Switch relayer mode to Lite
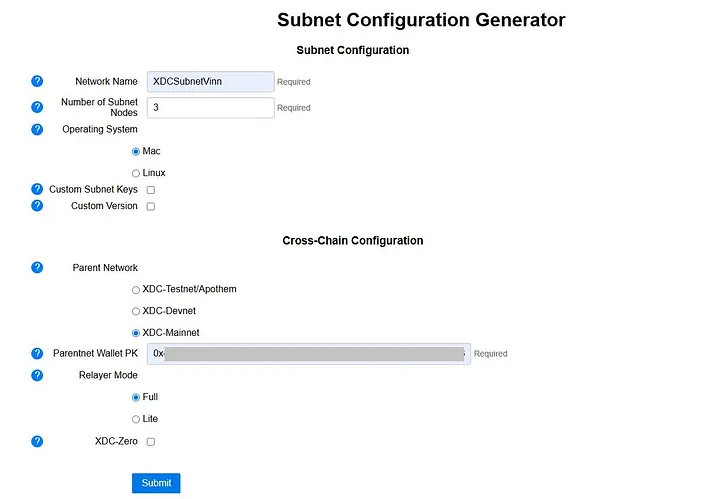Image resolution: width=720 pixels, height=499 pixels. coord(136,419)
